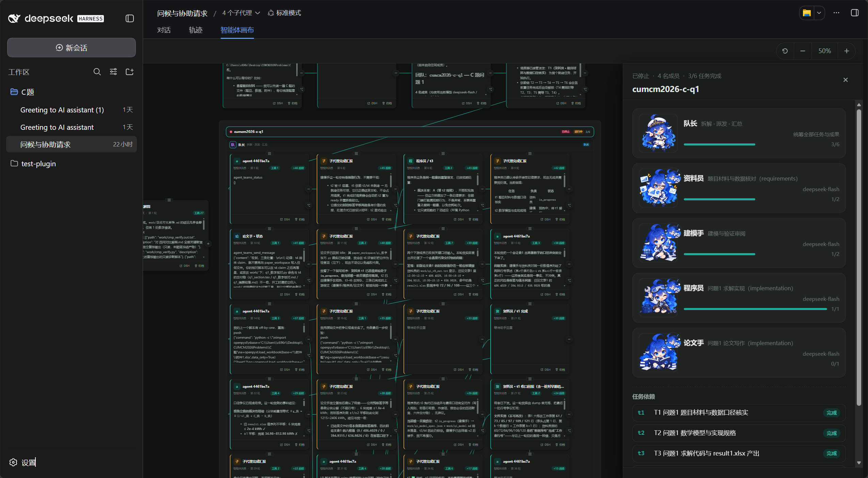Viewport: 868px width, 478px height.
Task: Grab drag handle above 第5轮 agent card
Action: [269, 154]
